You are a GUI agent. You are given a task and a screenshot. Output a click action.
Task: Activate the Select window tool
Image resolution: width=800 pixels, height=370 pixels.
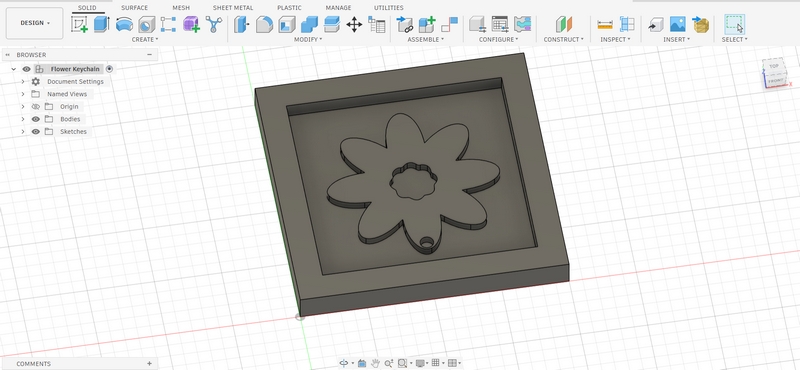(x=734, y=24)
